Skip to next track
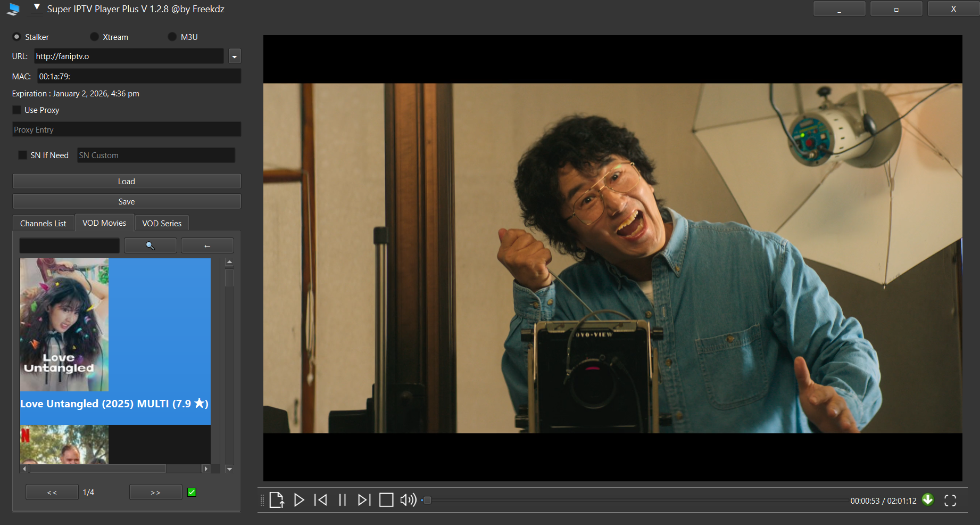Image resolution: width=980 pixels, height=525 pixels. coord(364,500)
